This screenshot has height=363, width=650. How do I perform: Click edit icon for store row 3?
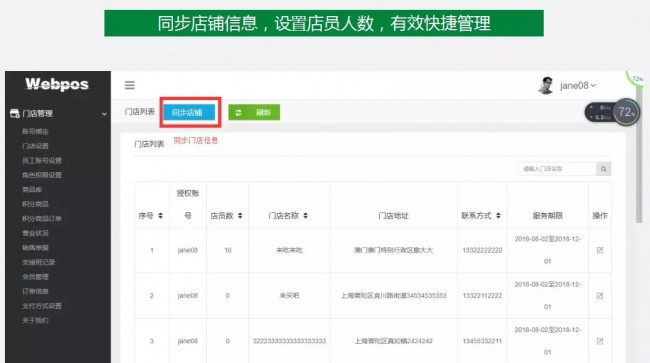(x=600, y=341)
